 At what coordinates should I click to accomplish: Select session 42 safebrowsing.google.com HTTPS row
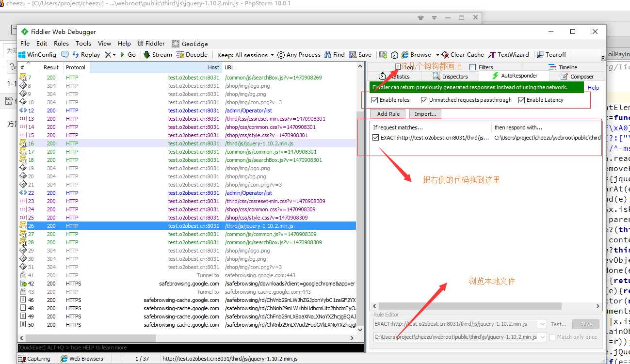(x=187, y=284)
